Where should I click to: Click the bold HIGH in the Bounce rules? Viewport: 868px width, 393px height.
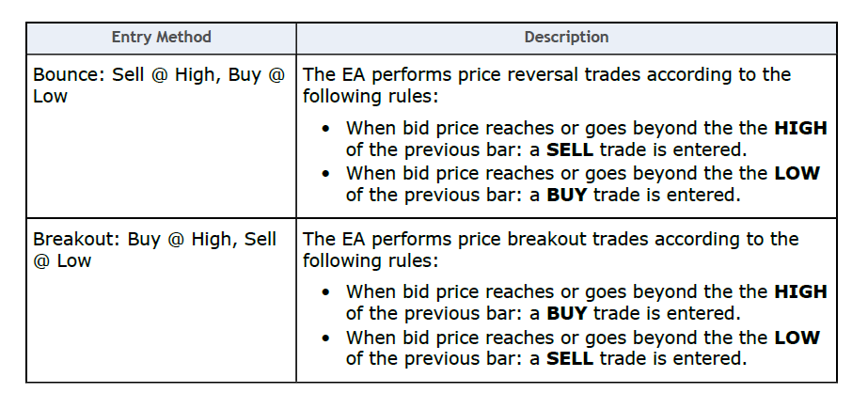[800, 129]
